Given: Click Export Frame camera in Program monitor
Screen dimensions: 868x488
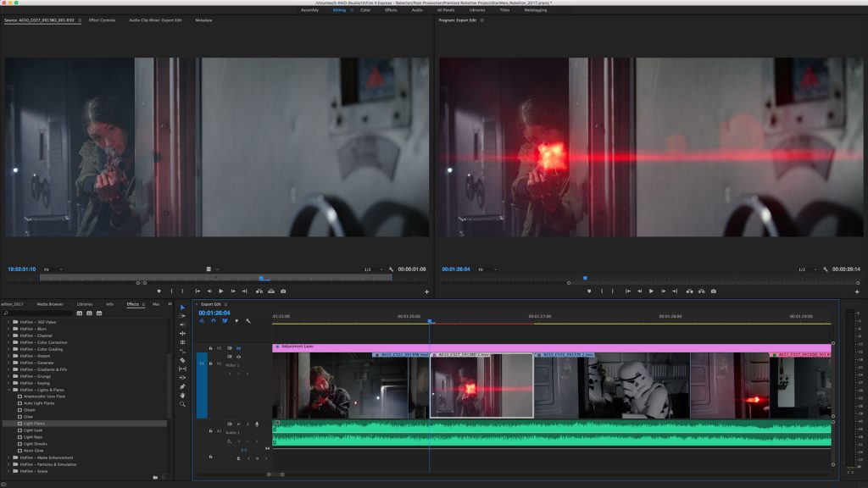Looking at the screenshot, I should (x=714, y=291).
